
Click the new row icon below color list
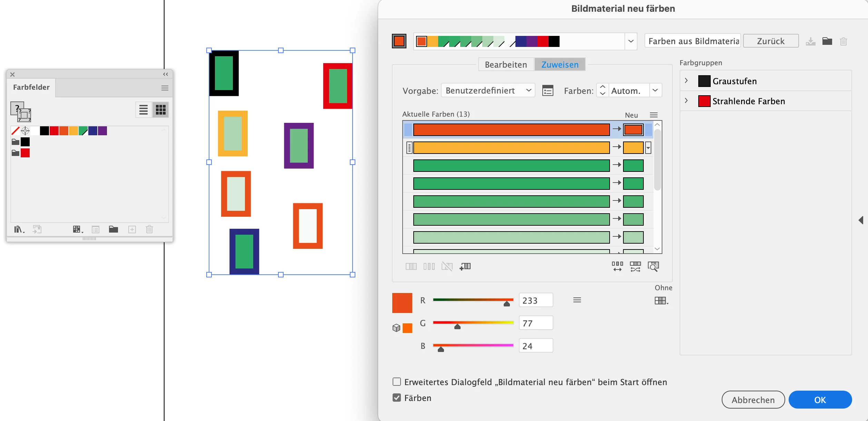point(465,266)
